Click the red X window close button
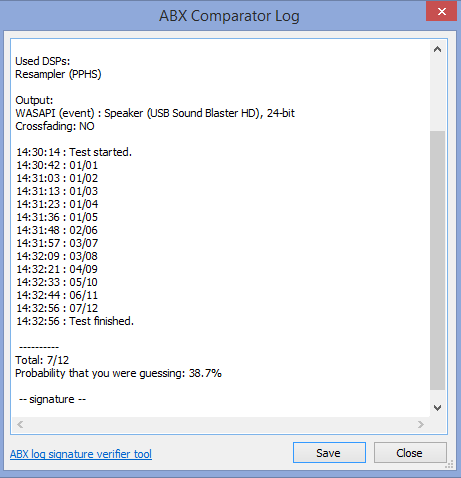 [x=441, y=11]
